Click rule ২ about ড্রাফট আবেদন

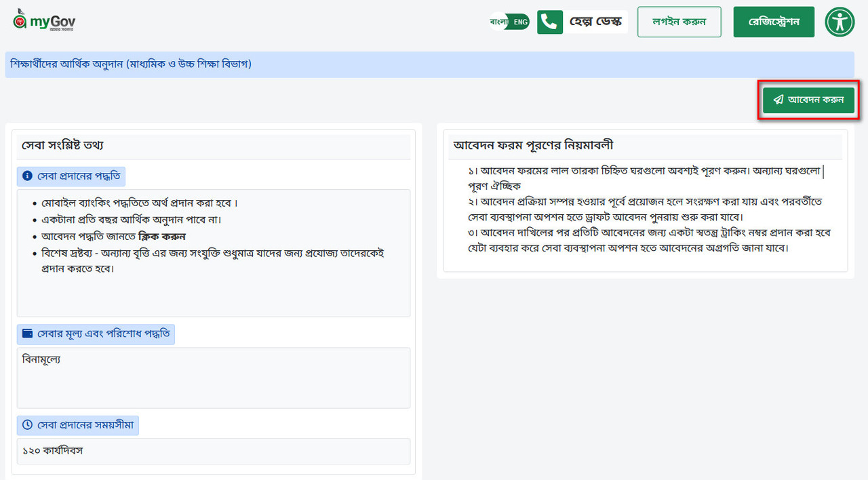[x=645, y=209]
